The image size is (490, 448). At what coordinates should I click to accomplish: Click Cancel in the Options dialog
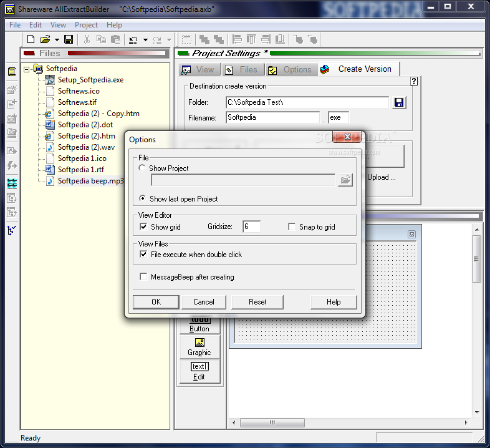[204, 302]
